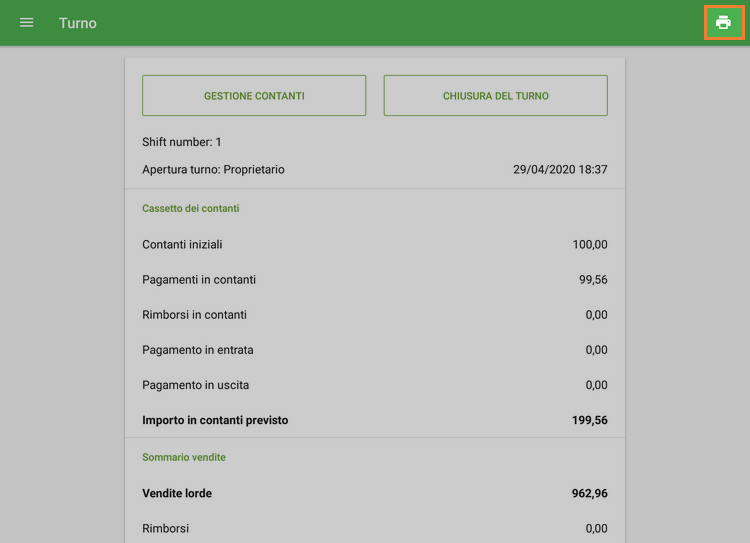Click the 99,56 cash payments value
The image size is (750, 543).
click(x=593, y=280)
